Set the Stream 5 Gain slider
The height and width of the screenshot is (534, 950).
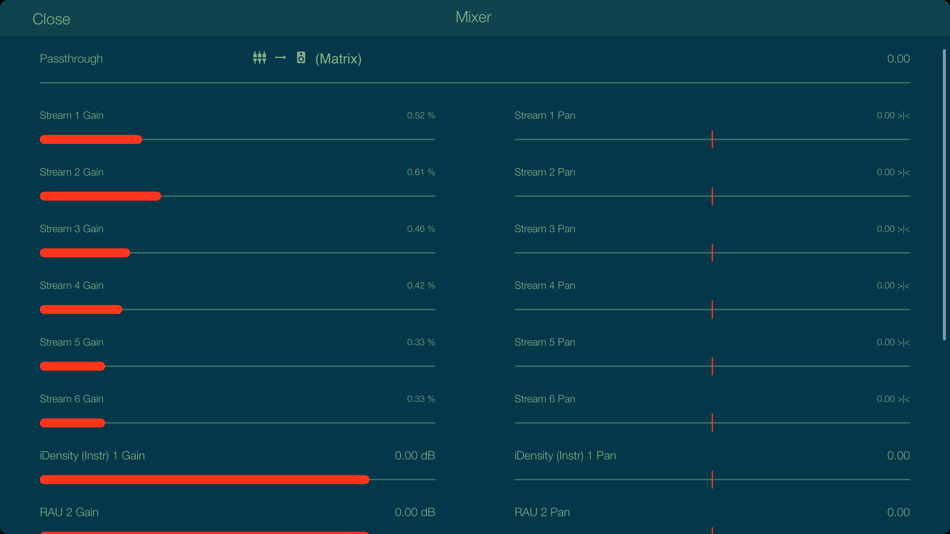238,366
